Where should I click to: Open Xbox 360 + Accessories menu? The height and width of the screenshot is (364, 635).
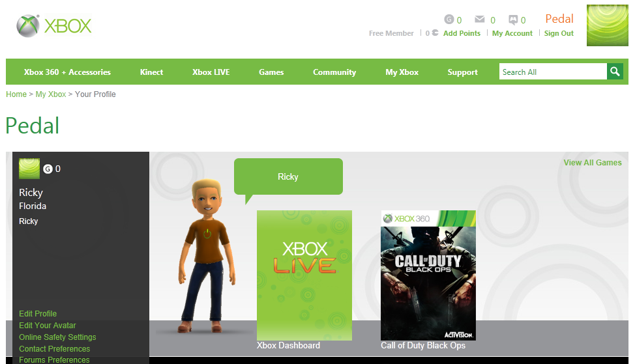coord(67,72)
